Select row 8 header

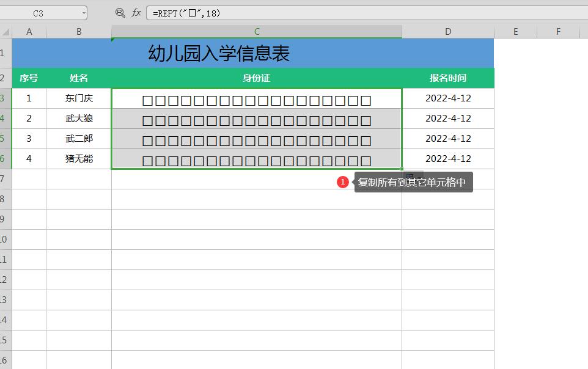click(6, 199)
